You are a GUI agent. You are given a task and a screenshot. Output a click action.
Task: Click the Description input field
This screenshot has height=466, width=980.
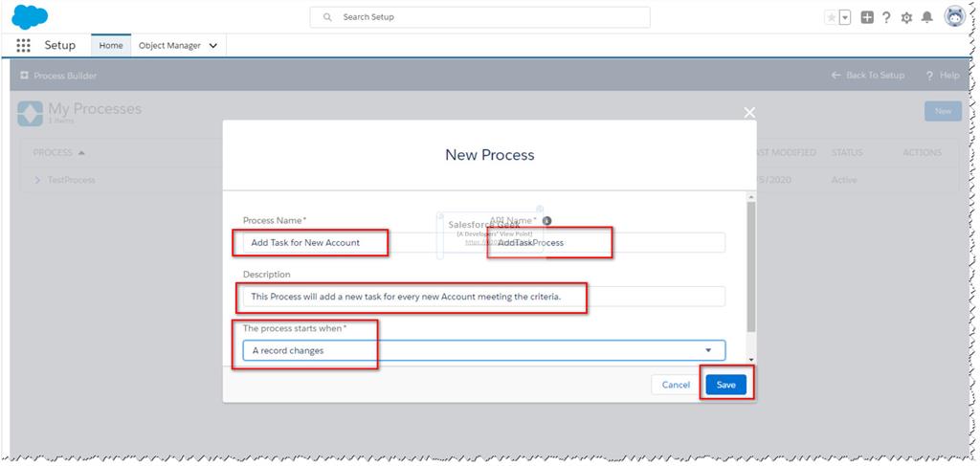click(483, 297)
